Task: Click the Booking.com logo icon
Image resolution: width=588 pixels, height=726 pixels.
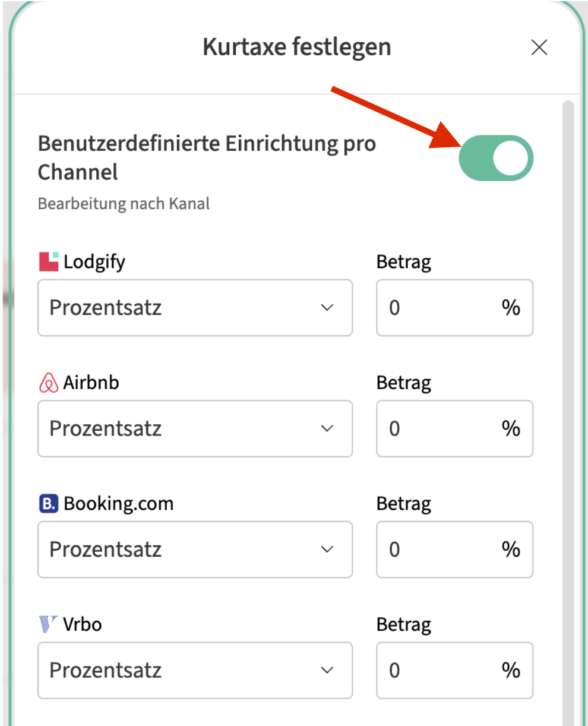Action: 49,504
